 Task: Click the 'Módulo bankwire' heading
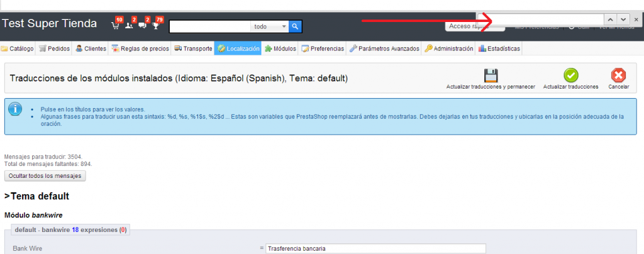point(34,214)
